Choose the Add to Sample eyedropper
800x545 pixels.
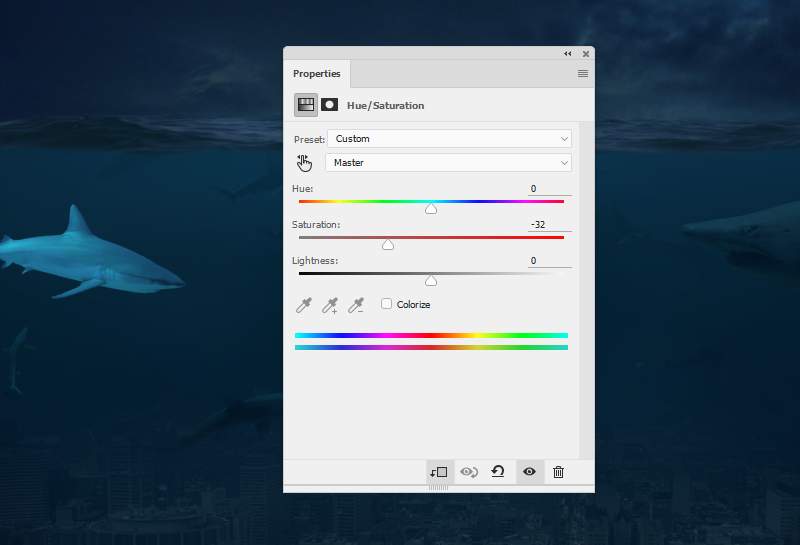(x=329, y=305)
